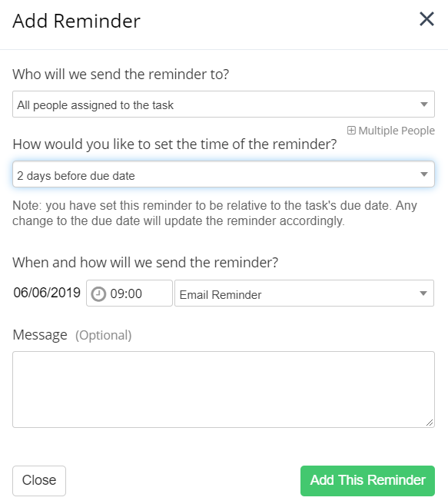Click the Close button
The height and width of the screenshot is (504, 448).
click(39, 480)
